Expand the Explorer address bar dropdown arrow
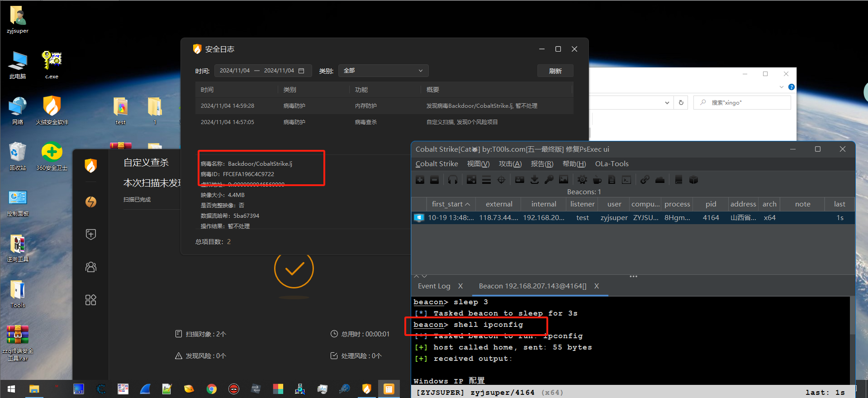Viewport: 868px width, 398px height. [x=667, y=103]
